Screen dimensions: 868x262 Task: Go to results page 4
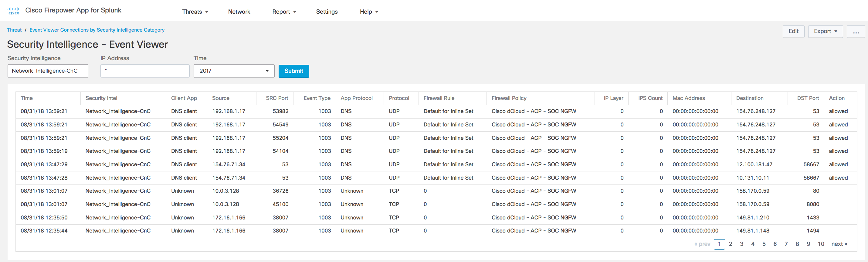[752, 244]
